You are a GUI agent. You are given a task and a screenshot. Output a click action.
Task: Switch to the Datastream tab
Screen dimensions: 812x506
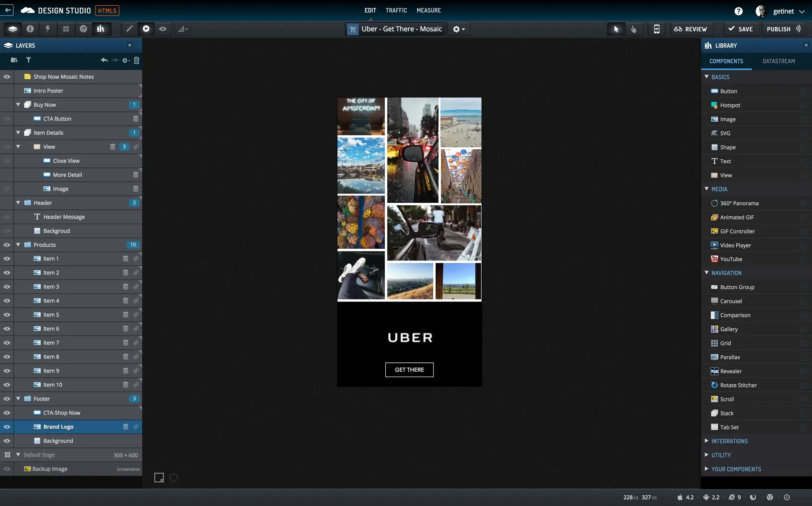pos(779,61)
